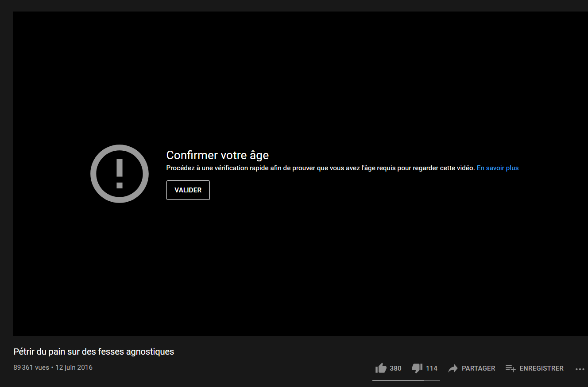Screen dimensions: 588x387
Task: Click the share arrow icon
Action: pos(453,368)
